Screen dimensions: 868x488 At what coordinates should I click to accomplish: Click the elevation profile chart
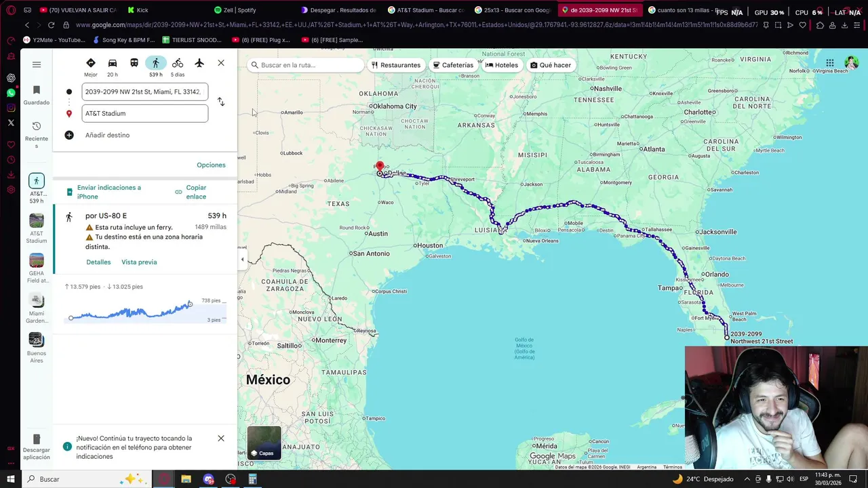tap(144, 310)
